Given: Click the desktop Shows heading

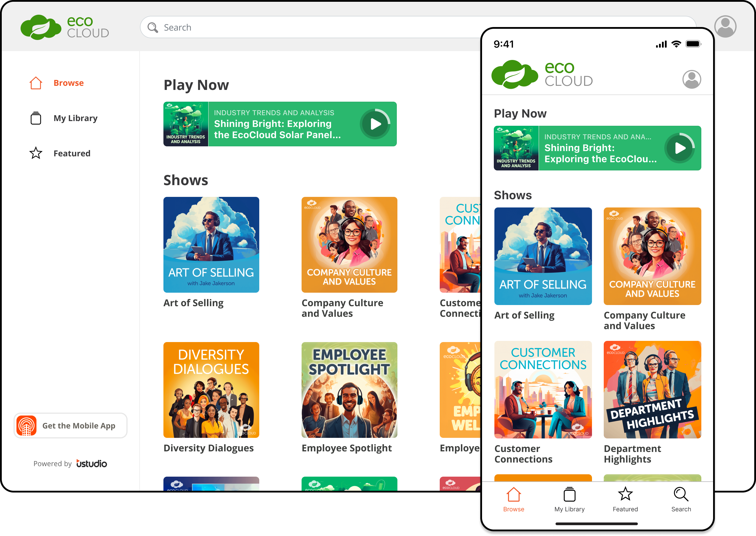Looking at the screenshot, I should pos(186,180).
